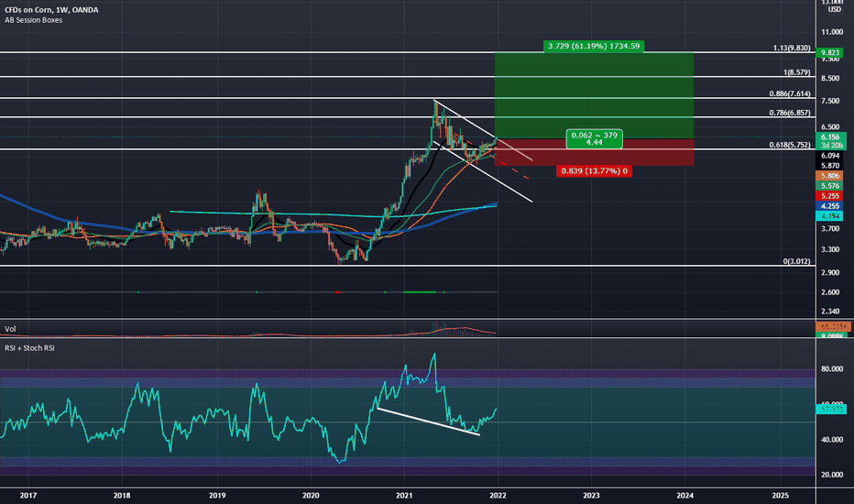Click the orange volume value tag
Screen dimensions: 854x504
pos(832,326)
